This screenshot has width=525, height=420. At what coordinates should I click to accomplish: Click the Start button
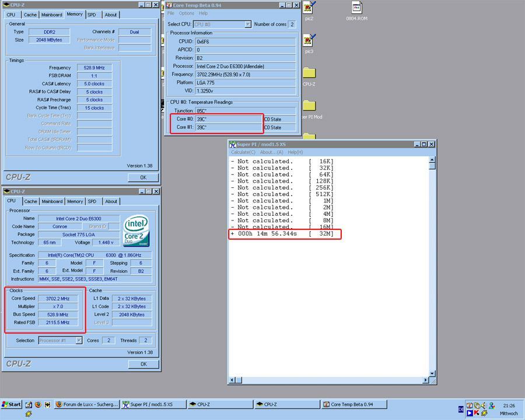(x=12, y=404)
